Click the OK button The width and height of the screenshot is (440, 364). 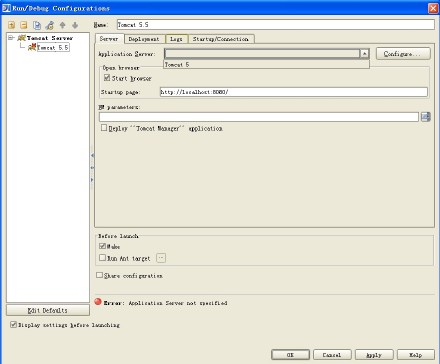click(x=290, y=355)
